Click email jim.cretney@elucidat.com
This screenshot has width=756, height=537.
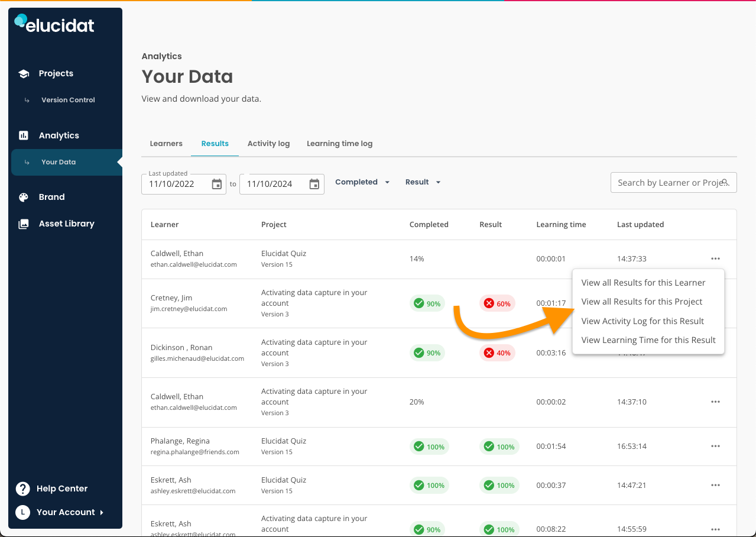[189, 309]
